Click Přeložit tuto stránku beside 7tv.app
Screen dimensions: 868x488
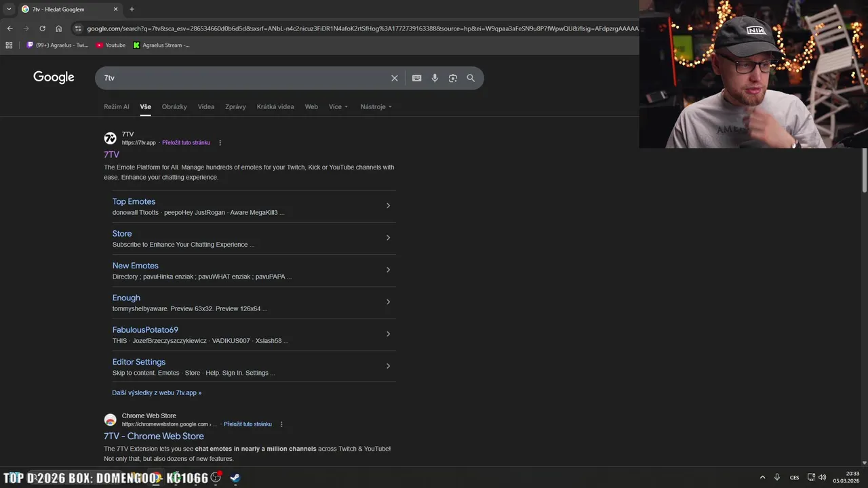coord(186,143)
